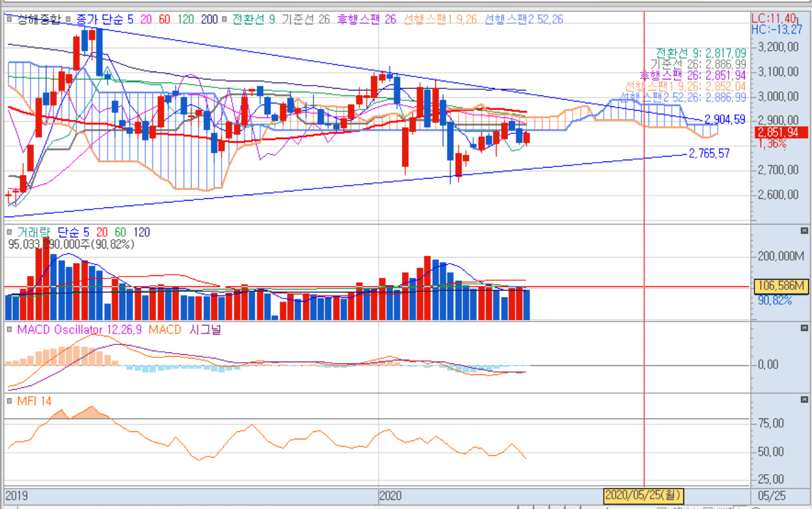Click the MFI 14 indicator label

click(34, 401)
